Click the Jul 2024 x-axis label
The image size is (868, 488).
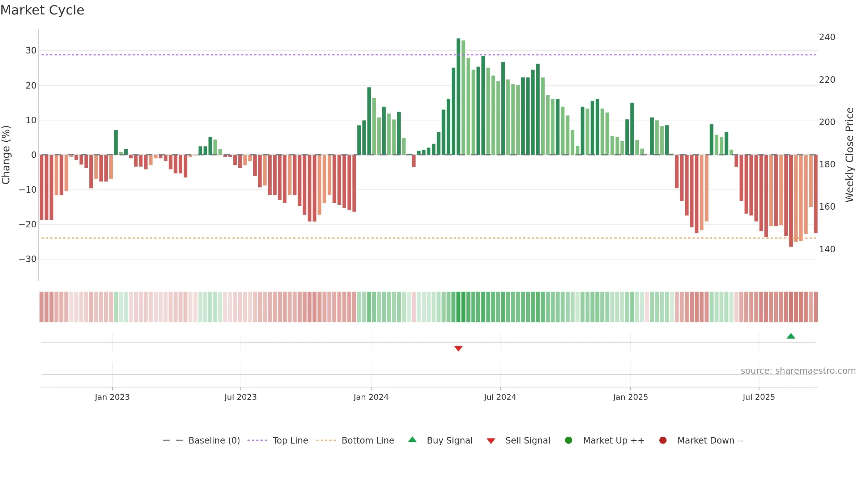pos(500,397)
